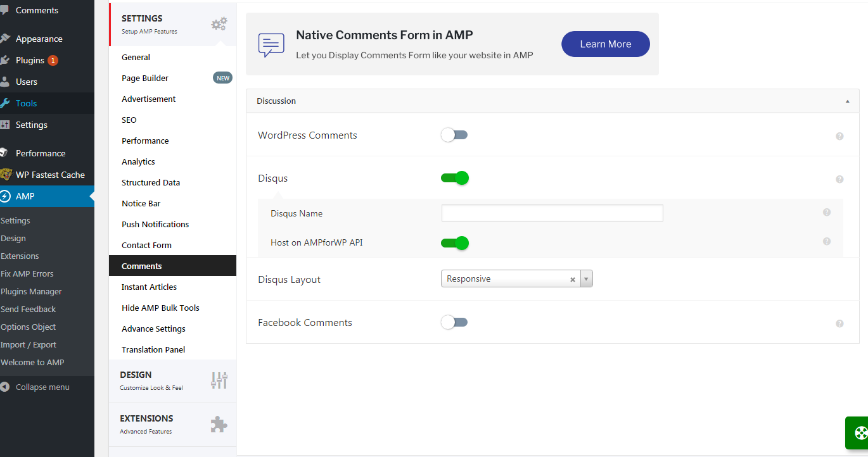Screen dimensions: 868x457
Task: Open Plugins in the WordPress sidebar
Action: coord(30,60)
